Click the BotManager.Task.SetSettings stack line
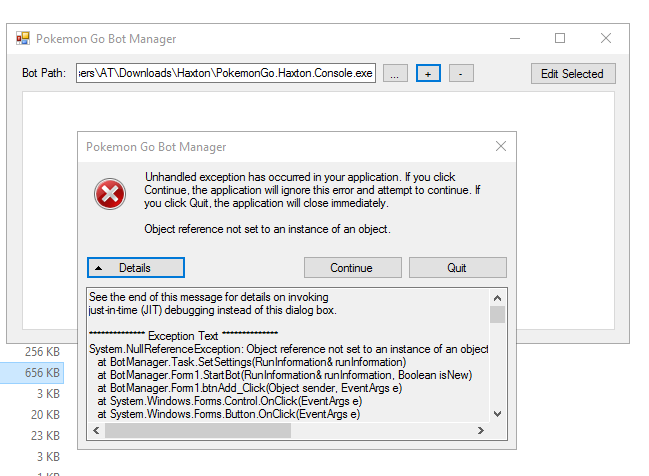Viewport: 649px width, 476px height. pos(252,362)
